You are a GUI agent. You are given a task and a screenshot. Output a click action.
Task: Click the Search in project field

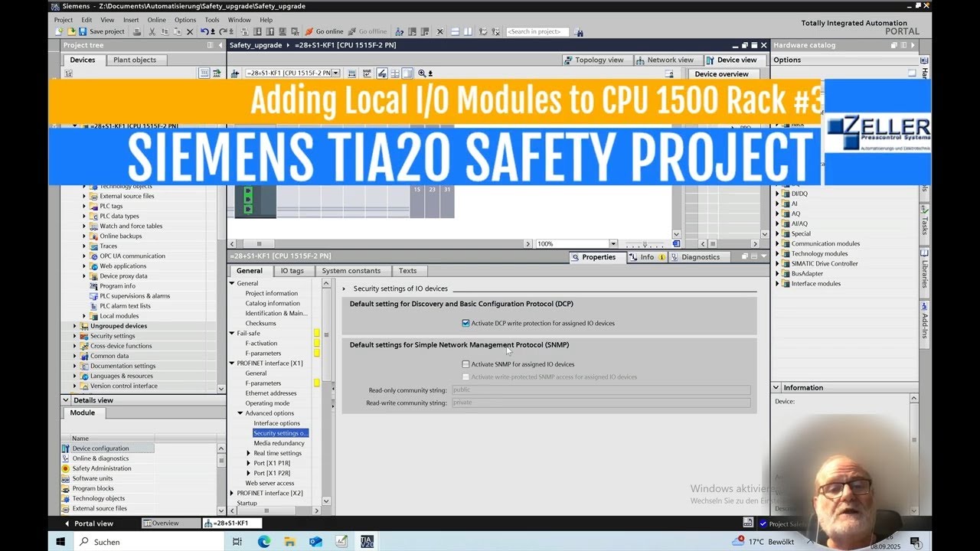coord(537,32)
